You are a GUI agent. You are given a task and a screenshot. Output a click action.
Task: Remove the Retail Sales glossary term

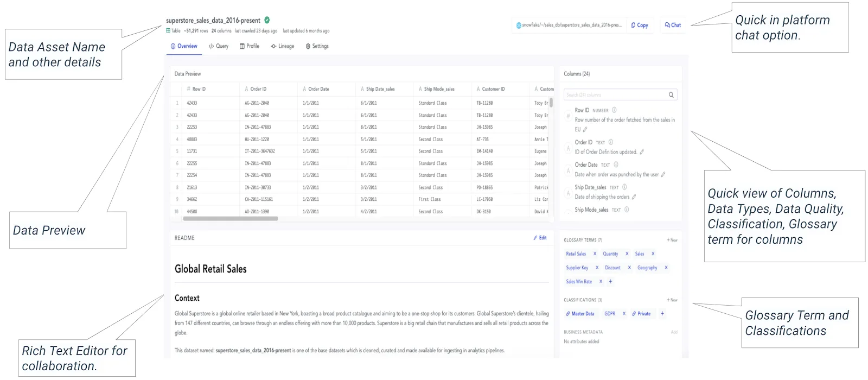click(x=595, y=254)
